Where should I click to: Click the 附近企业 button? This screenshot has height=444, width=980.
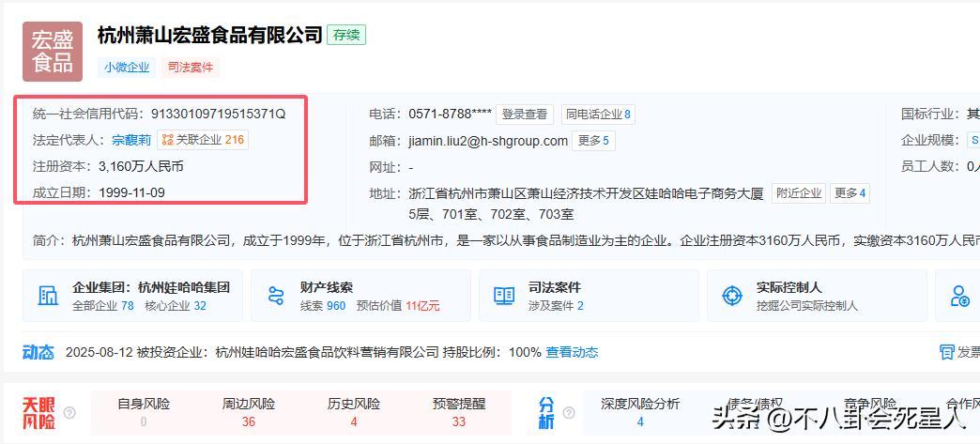click(x=798, y=193)
